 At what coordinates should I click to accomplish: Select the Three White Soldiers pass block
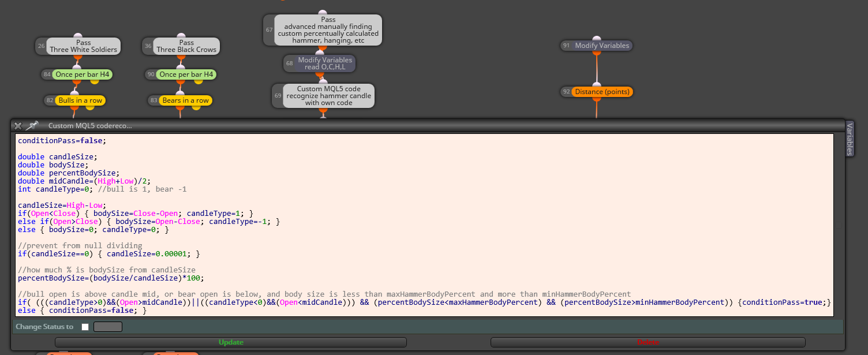click(77, 46)
